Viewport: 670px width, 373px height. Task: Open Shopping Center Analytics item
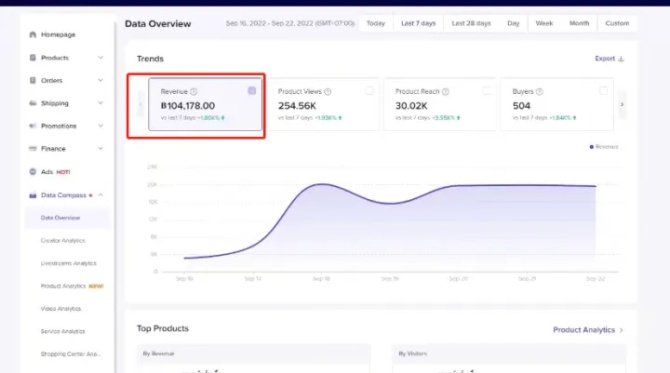pos(71,354)
